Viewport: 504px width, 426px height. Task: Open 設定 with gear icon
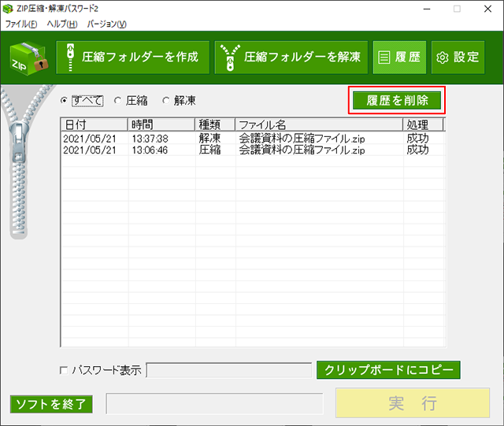point(458,57)
